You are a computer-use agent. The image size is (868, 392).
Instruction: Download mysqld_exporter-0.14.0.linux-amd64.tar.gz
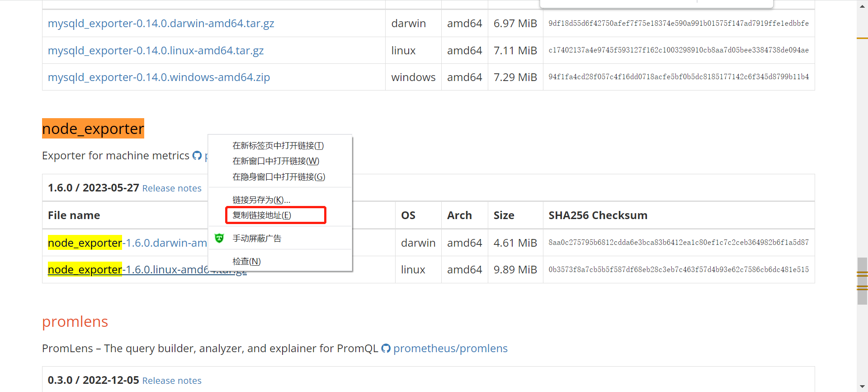(x=156, y=51)
